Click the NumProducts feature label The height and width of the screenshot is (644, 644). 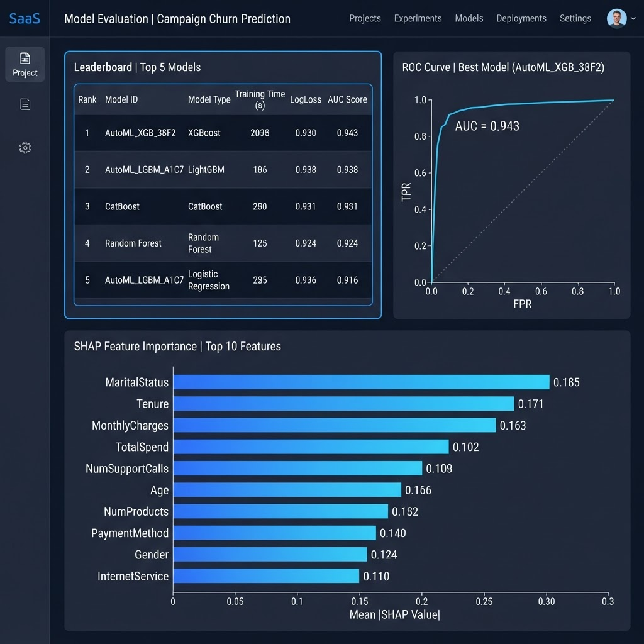[136, 512]
